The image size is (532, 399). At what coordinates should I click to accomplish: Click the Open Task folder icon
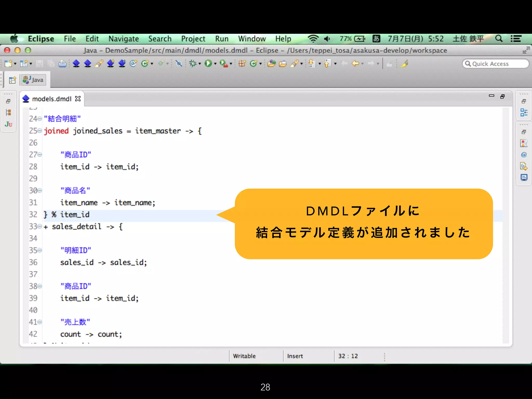click(x=283, y=63)
